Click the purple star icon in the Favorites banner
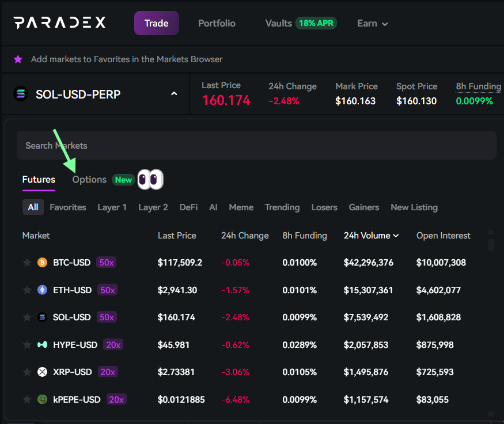The image size is (504, 424). pos(18,59)
